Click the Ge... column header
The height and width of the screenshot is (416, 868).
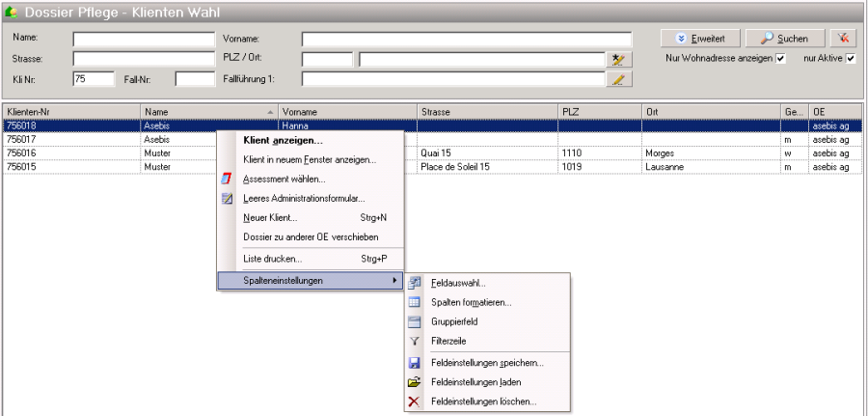click(795, 112)
